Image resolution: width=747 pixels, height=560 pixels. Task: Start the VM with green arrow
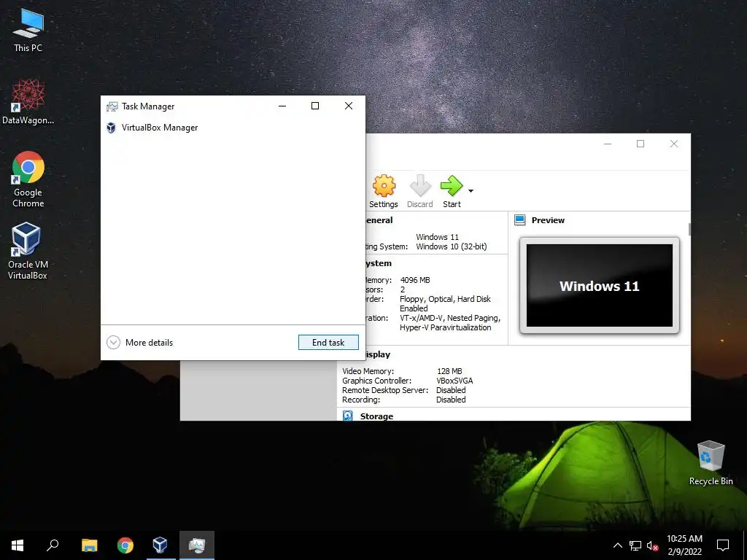pos(451,186)
